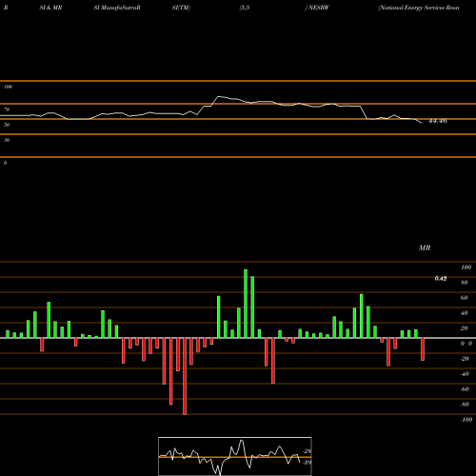Viewport: 476px width, 476px height.
Task: Click the -28 value in mini chart
Action: click(x=307, y=451)
